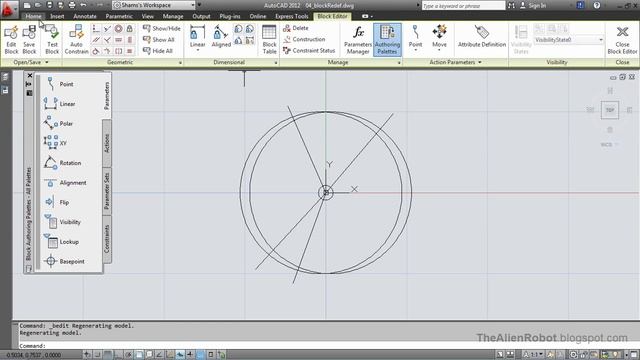Open the Home ribbon tab
Image resolution: width=640 pixels, height=360 pixels.
(x=33, y=16)
